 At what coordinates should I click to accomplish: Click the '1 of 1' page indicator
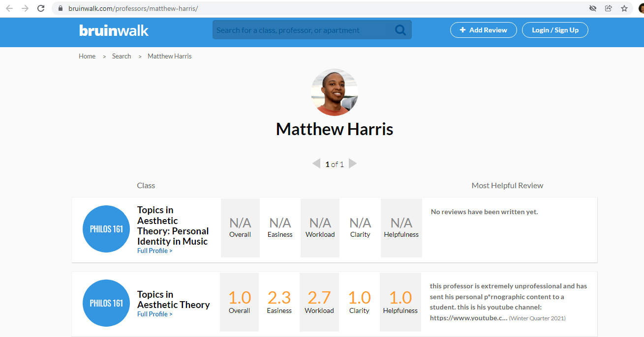tap(335, 164)
